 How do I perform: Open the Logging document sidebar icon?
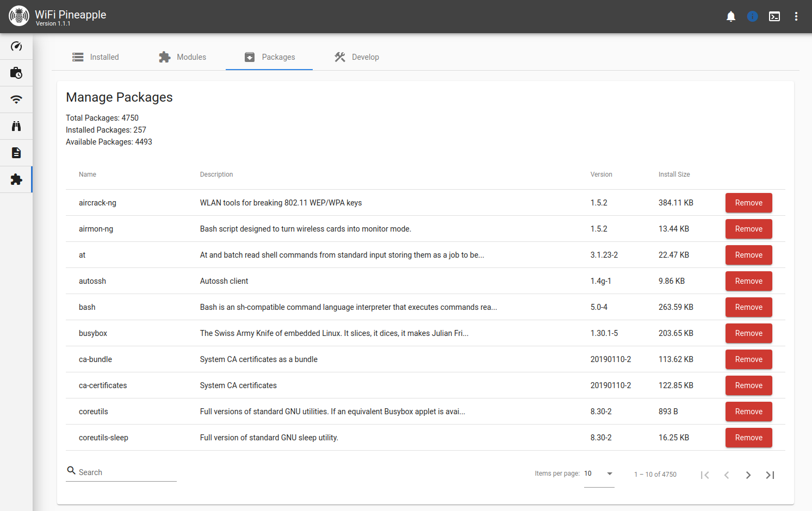16,153
